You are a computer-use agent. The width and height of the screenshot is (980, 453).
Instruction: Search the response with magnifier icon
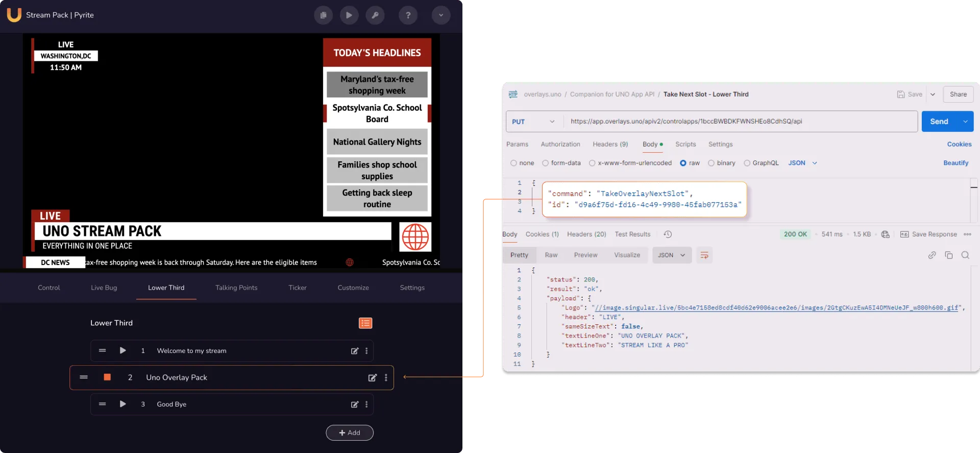(x=965, y=255)
